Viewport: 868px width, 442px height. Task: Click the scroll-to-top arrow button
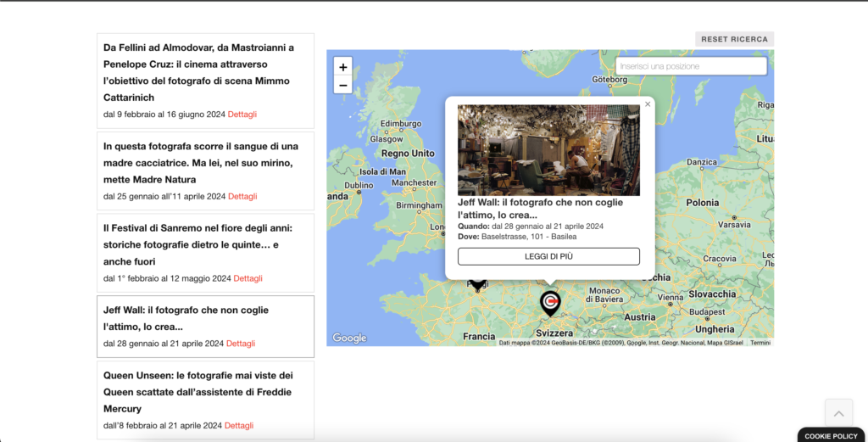838,413
